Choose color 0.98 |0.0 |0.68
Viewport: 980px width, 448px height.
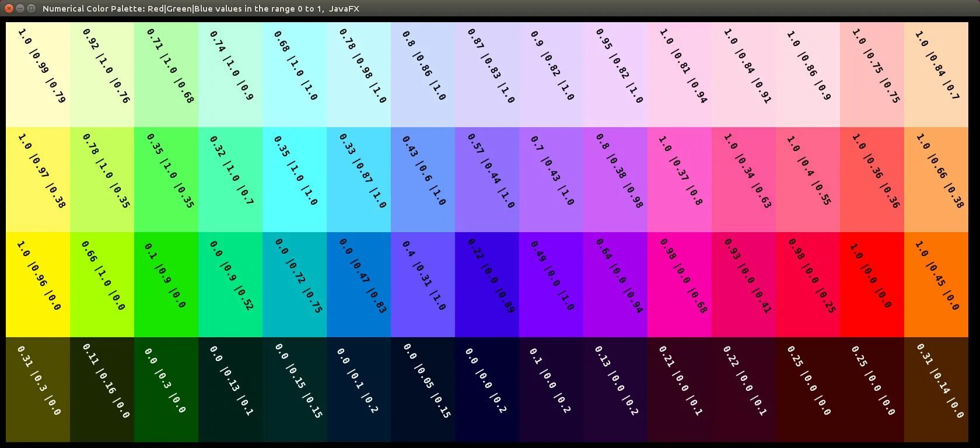click(680, 285)
